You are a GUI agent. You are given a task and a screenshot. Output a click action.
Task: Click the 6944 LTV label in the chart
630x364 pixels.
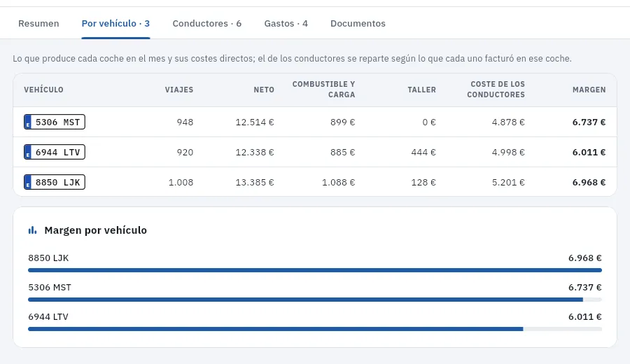pyautogui.click(x=48, y=316)
